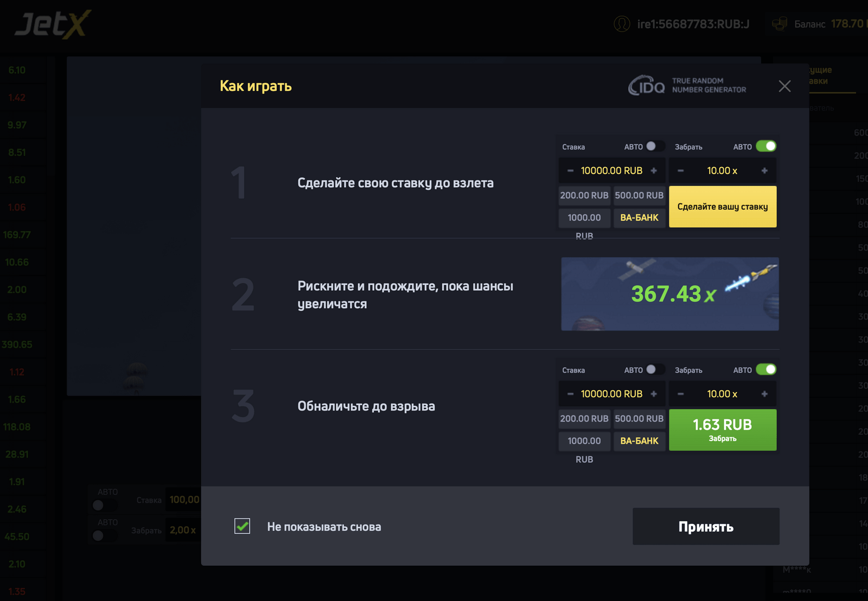Decrease the 10.00x cashout multiplier in step 1
868x601 pixels.
pyautogui.click(x=681, y=171)
